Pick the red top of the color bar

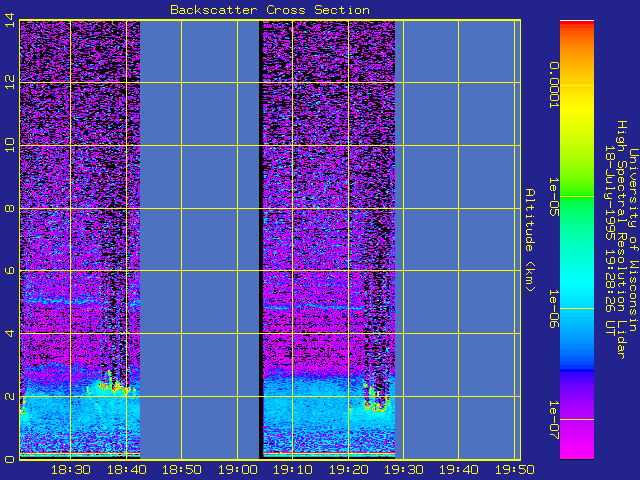(x=577, y=25)
